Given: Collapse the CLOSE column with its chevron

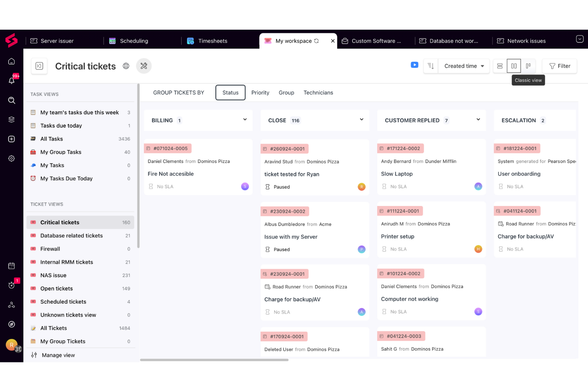Looking at the screenshot, I should tap(361, 120).
